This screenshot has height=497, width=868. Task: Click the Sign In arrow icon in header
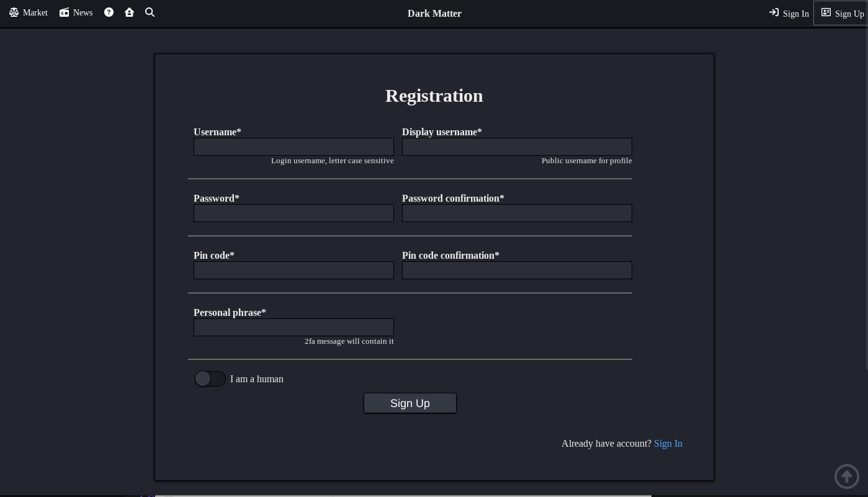click(774, 12)
